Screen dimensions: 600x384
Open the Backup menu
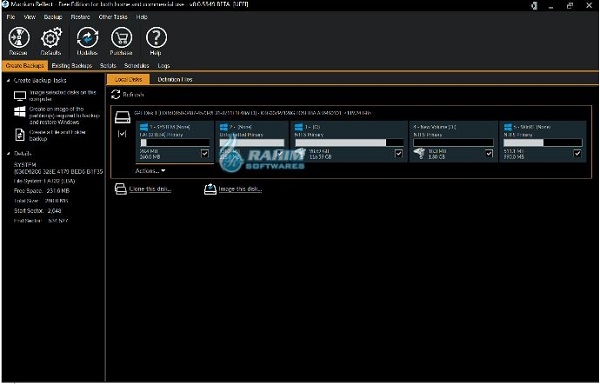[x=53, y=17]
